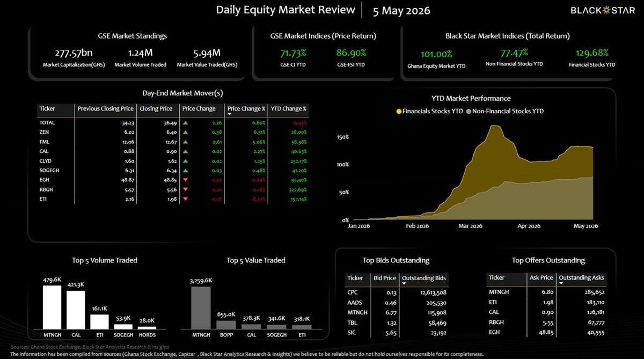Click the ETI bar labeled 318.1K
Image resolution: width=644 pixels, height=359 pixels.
tap(302, 326)
